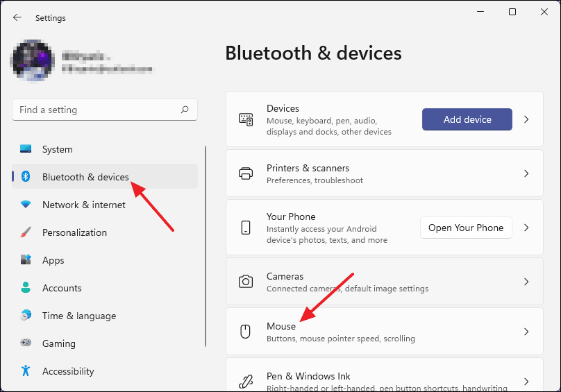
Task: Click the Time & language clock icon
Action: 26,315
